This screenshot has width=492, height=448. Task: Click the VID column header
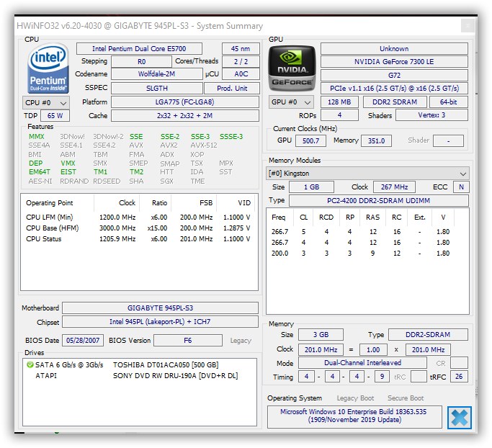[236, 203]
